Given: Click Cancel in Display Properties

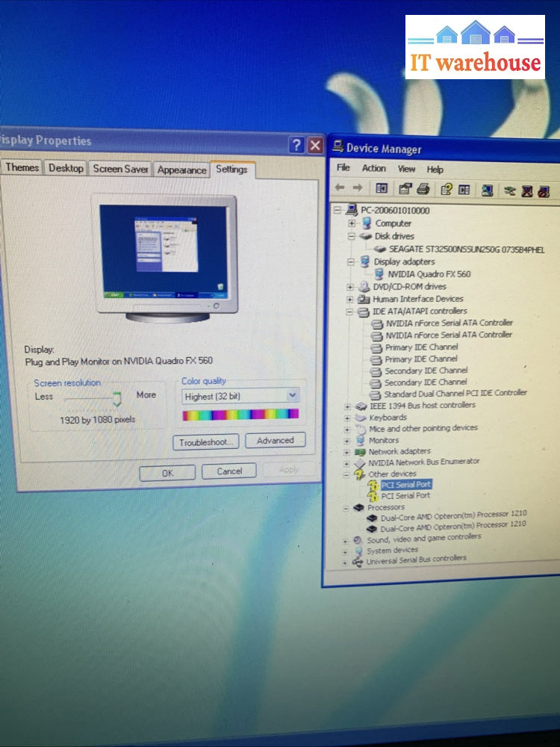Looking at the screenshot, I should (x=229, y=471).
